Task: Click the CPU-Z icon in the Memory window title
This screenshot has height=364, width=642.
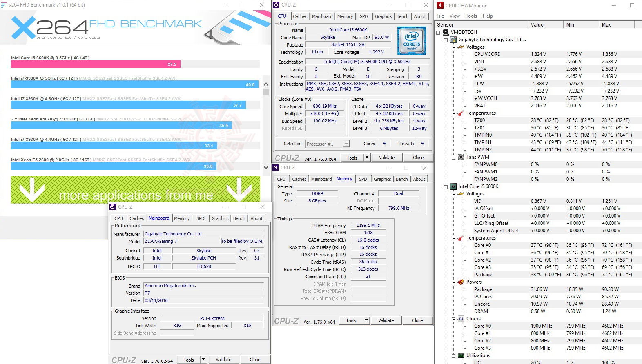Action: click(x=276, y=168)
